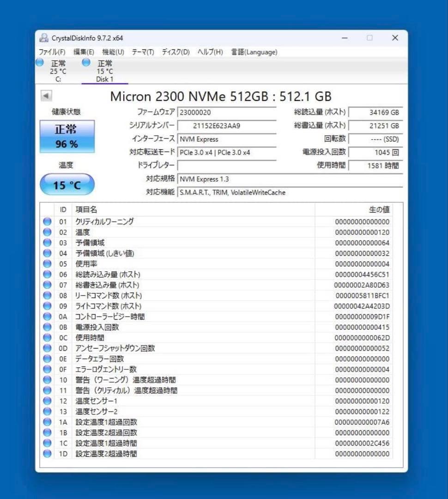448x499 pixels.
Task: Select the 警告（クリティカル）温度超過時間 row name
Action: click(127, 390)
